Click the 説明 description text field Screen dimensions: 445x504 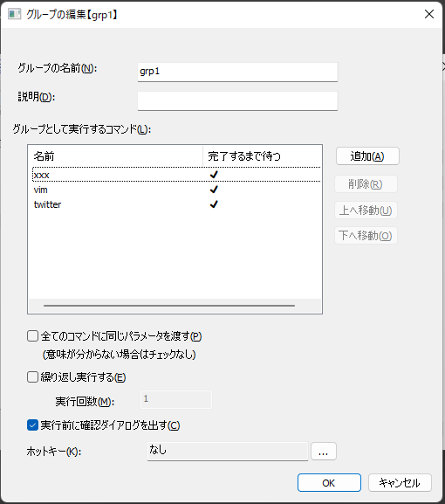click(x=237, y=100)
